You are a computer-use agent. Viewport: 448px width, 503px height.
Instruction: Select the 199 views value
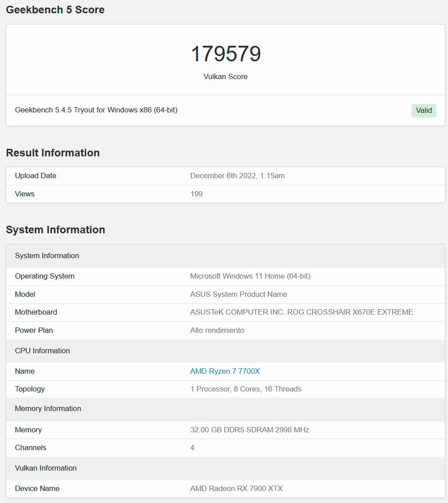(196, 194)
